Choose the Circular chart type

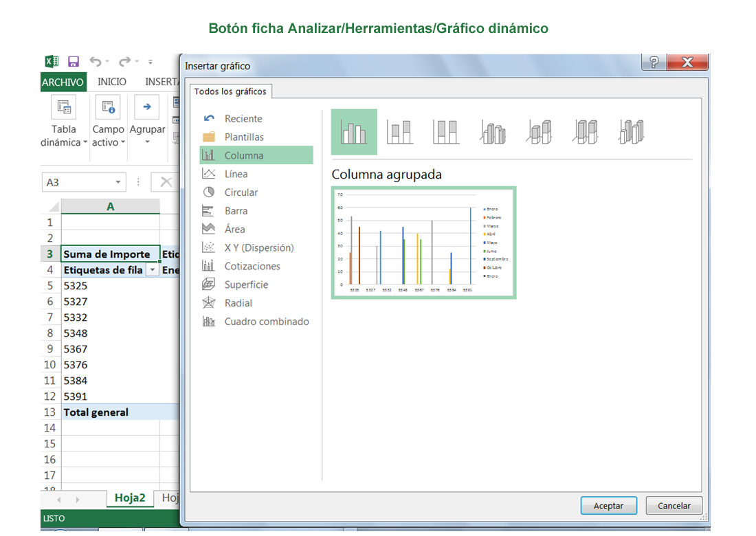tap(256, 192)
